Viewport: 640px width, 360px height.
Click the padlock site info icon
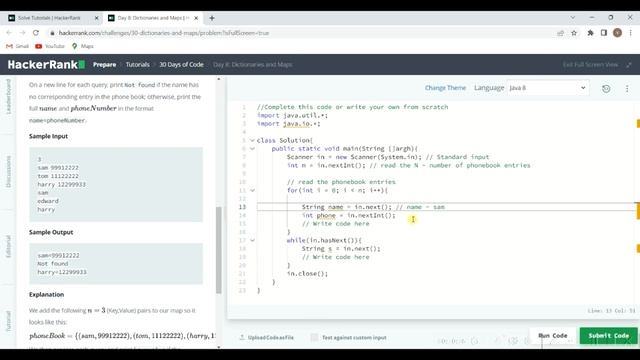click(x=52, y=33)
